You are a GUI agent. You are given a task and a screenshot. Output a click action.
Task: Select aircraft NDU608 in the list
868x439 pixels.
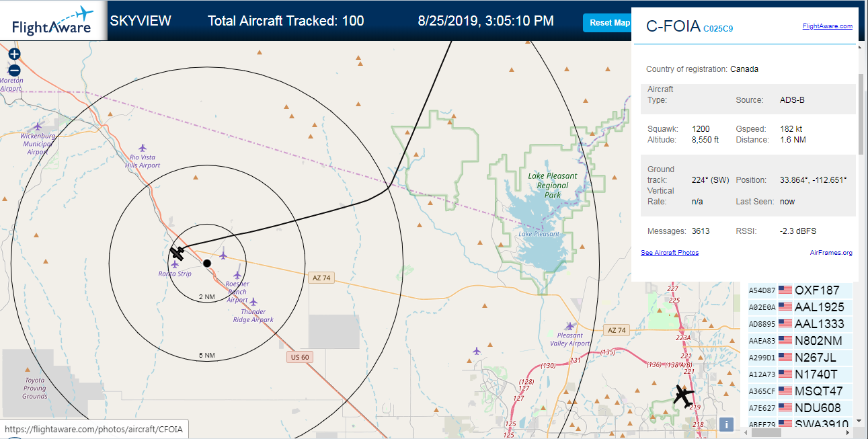click(x=800, y=408)
